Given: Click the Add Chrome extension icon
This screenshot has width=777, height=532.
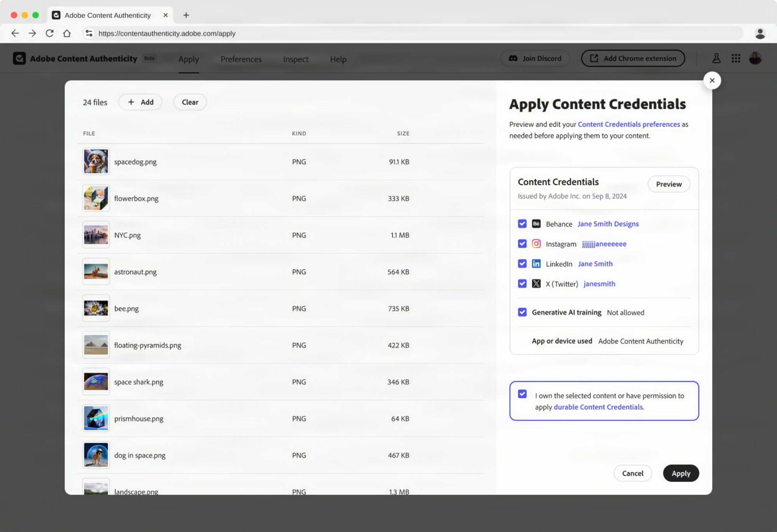Looking at the screenshot, I should tap(593, 58).
